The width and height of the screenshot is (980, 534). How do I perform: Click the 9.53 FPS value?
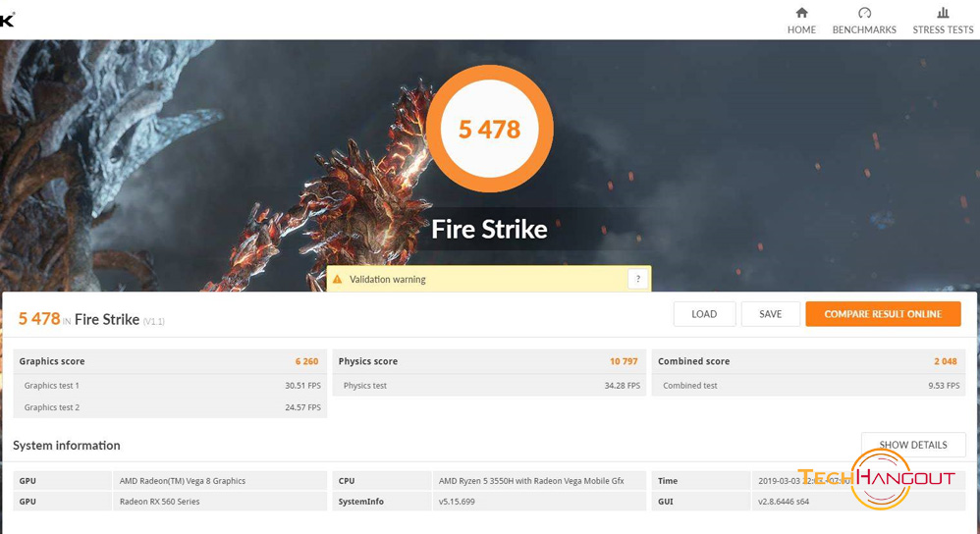(944, 386)
